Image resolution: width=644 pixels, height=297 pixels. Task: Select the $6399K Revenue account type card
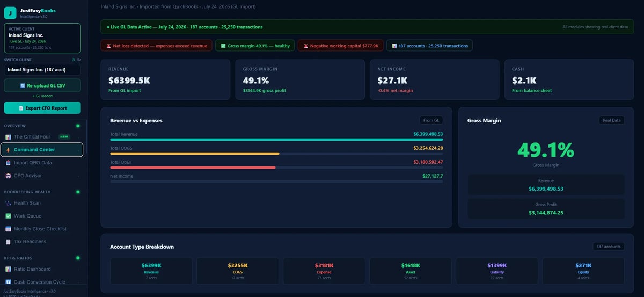(151, 271)
